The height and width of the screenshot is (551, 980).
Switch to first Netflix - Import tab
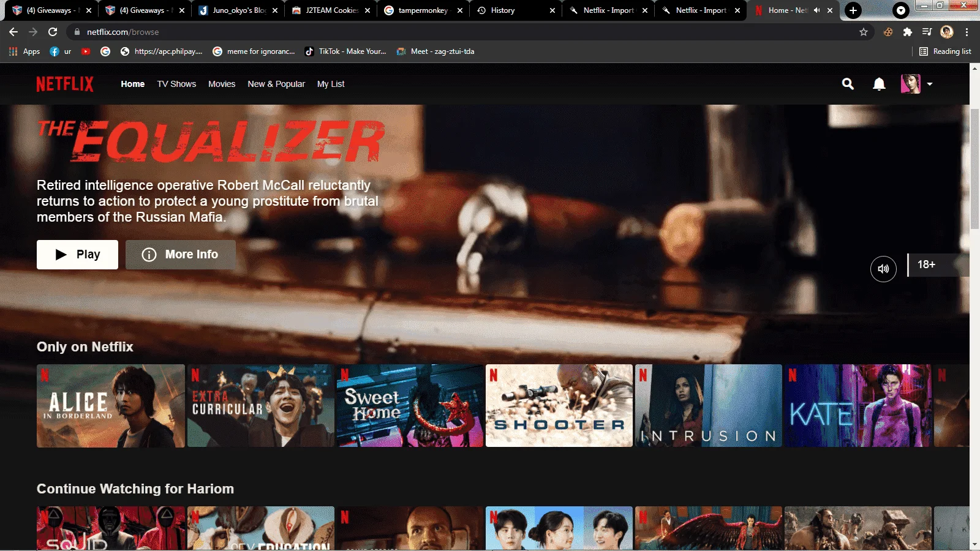(x=609, y=10)
